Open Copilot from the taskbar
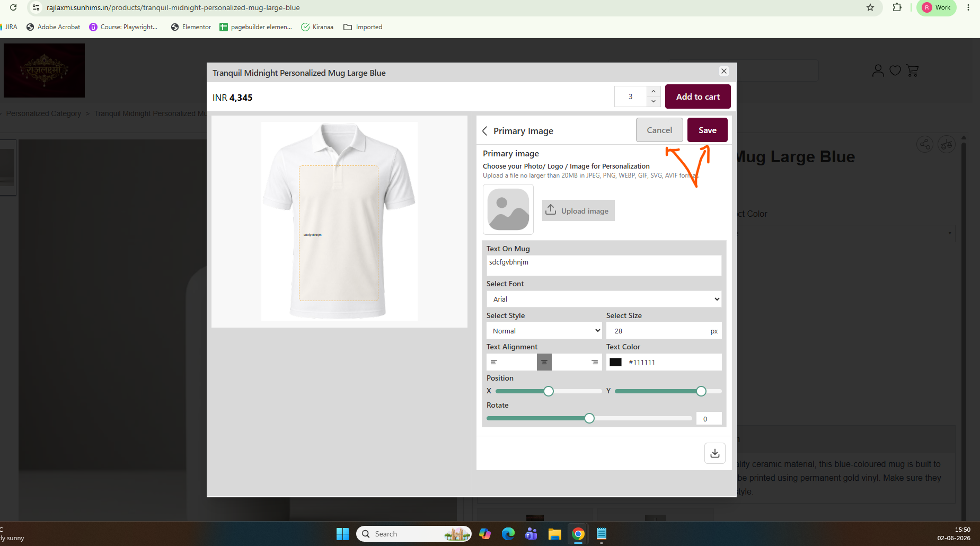This screenshot has width=980, height=546. click(x=485, y=534)
